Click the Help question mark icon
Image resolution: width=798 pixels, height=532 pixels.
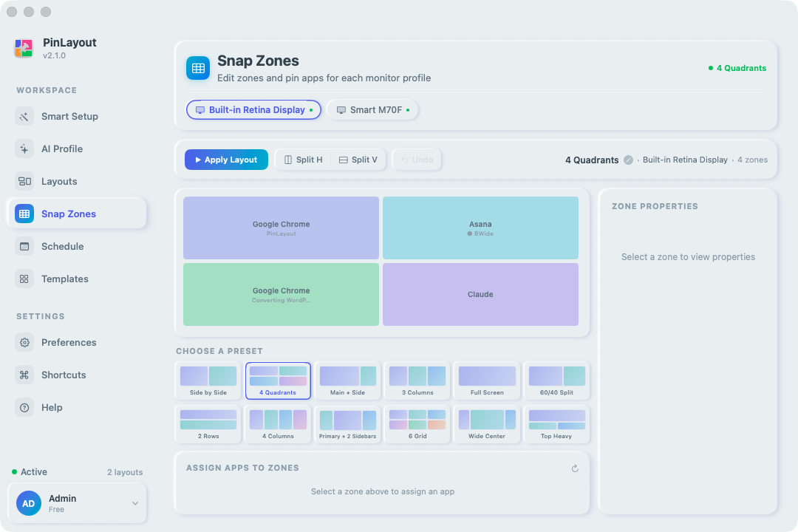[24, 408]
